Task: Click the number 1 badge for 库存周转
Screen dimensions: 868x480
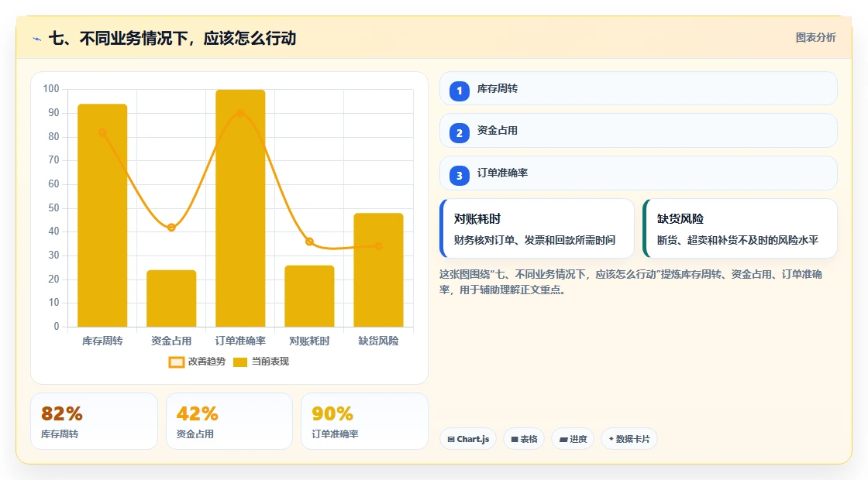Action: (459, 91)
